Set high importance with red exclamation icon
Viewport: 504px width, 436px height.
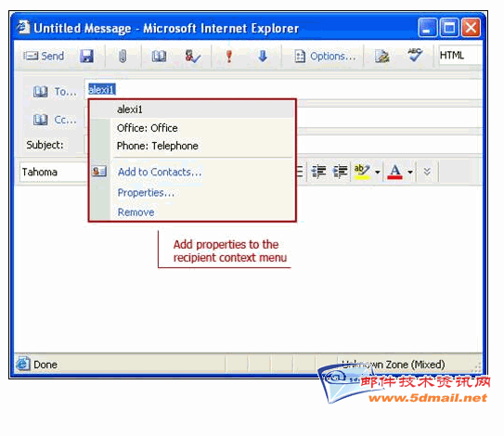coord(229,57)
